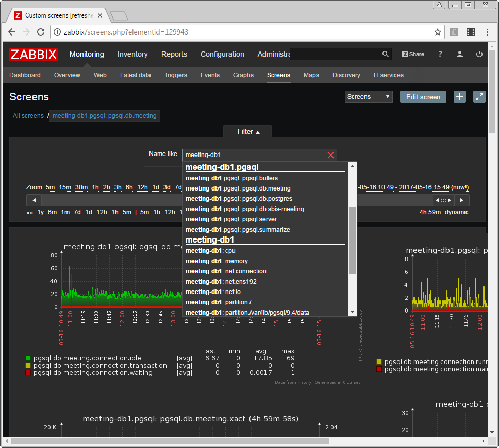
Task: Open the Chrome menu three dots
Action: [487, 32]
